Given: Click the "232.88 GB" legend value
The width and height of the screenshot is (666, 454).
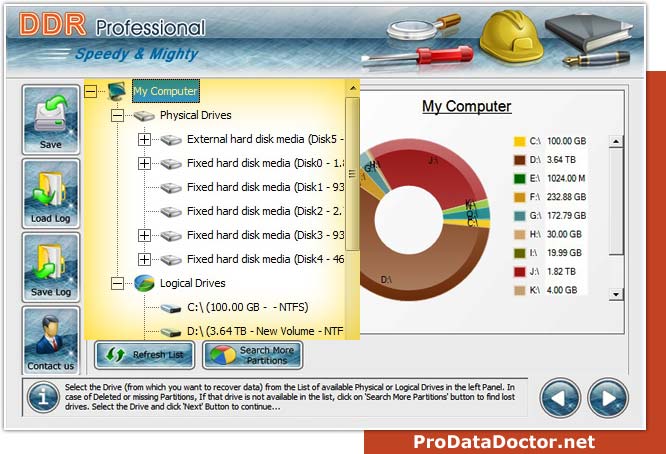Looking at the screenshot, I should tap(566, 197).
